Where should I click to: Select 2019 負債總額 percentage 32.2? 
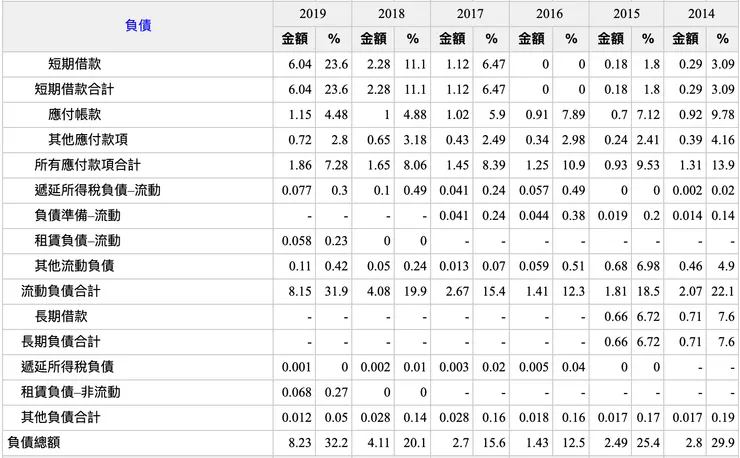pos(336,443)
